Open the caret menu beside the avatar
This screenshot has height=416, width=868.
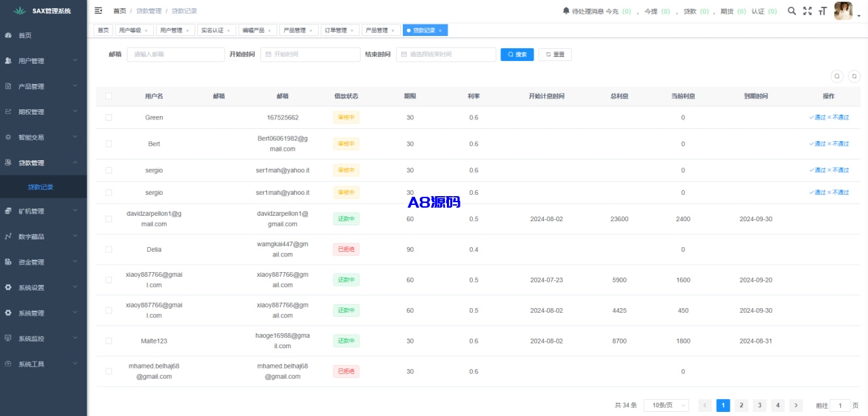pyautogui.click(x=857, y=16)
